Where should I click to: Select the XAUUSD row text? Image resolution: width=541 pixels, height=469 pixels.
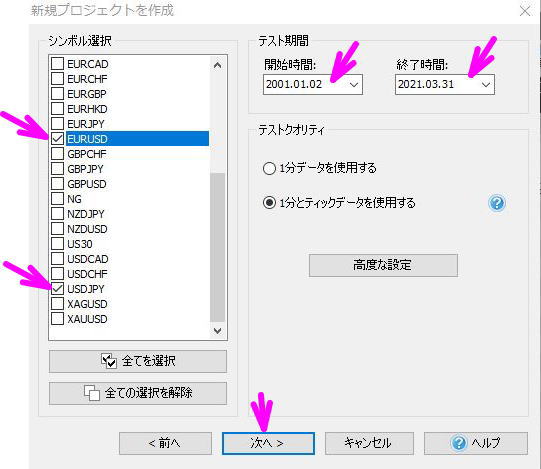click(87, 319)
